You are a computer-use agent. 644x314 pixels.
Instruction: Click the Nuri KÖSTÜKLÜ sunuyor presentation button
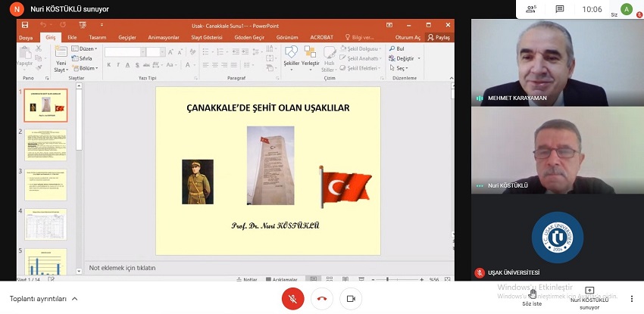(x=589, y=298)
